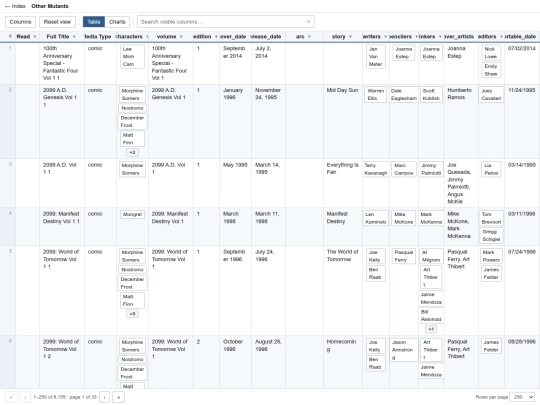Image resolution: width=540 pixels, height=405 pixels.
Task: Expand the +5 more characters in row 5
Action: 132,314
